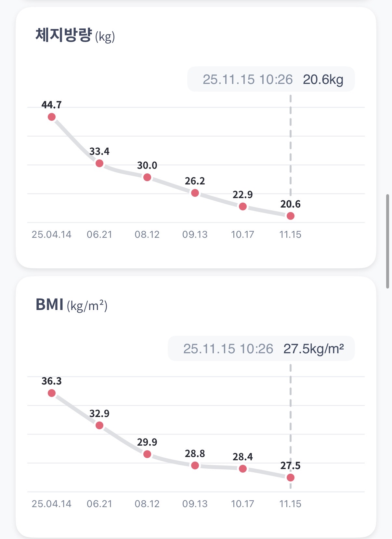The height and width of the screenshot is (539, 392).
Task: Click the BMI (kg/m²) chart title
Action: [x=72, y=305]
